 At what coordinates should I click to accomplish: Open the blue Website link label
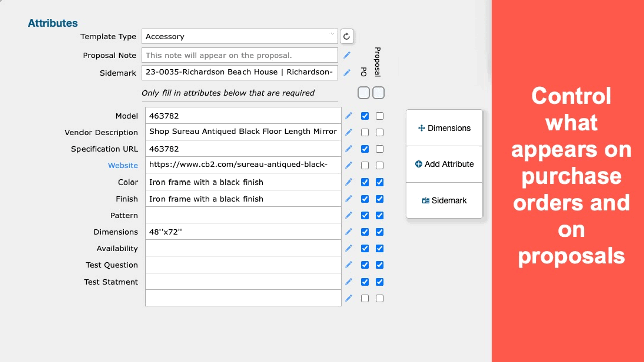point(123,165)
